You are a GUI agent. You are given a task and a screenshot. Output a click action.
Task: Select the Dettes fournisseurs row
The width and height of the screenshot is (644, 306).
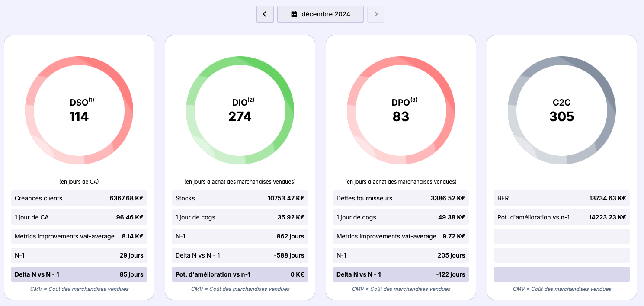point(401,198)
